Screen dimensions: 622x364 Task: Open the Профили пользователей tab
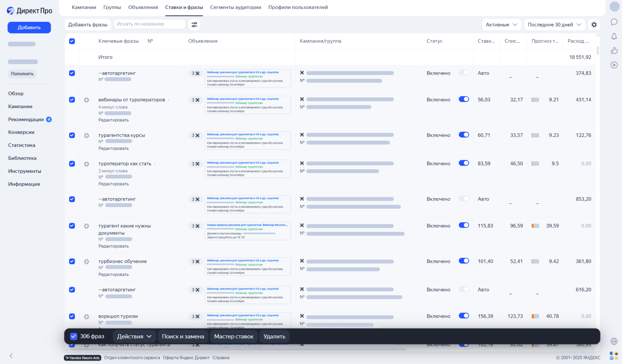tap(298, 7)
